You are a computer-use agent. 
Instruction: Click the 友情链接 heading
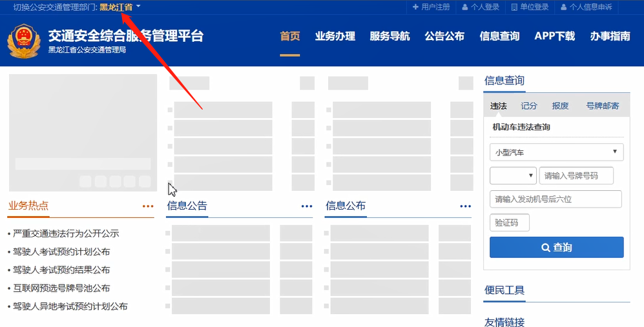[504, 322]
